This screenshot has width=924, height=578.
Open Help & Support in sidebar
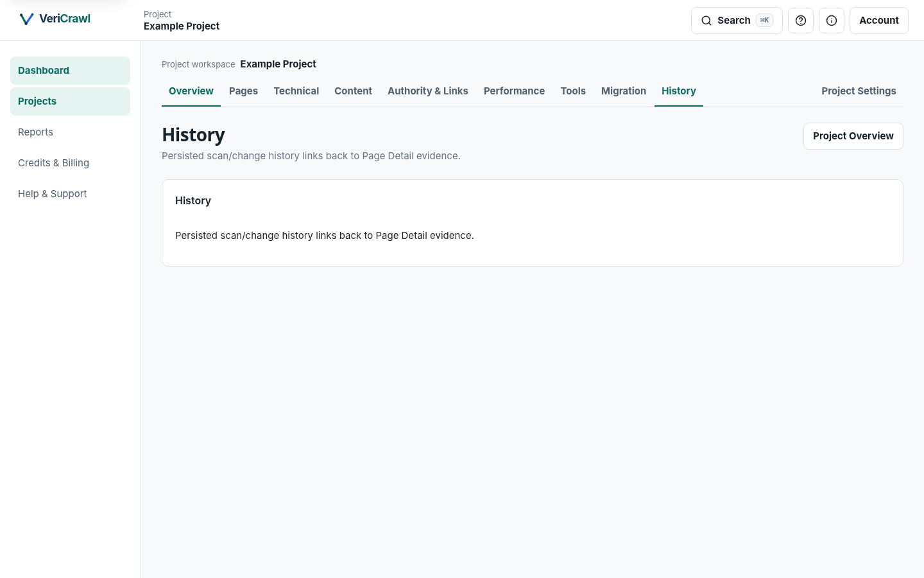coord(70,194)
